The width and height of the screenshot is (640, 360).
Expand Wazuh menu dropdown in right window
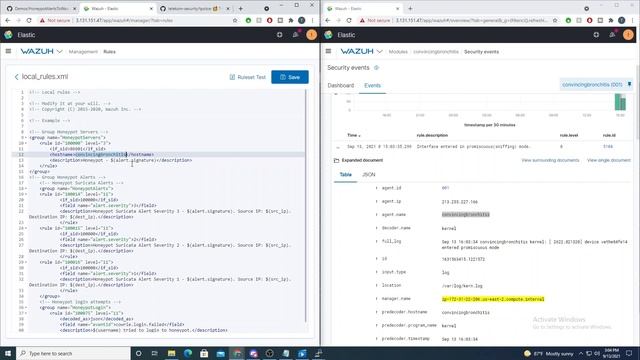tap(380, 51)
